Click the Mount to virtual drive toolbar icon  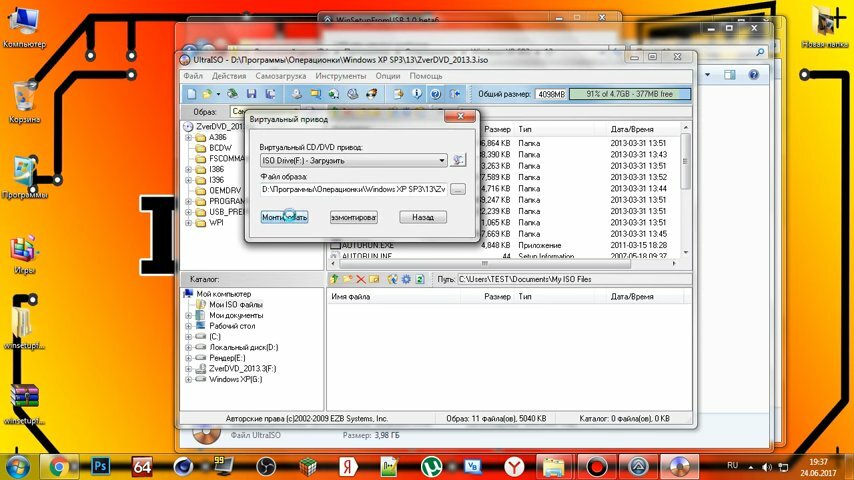[352, 94]
